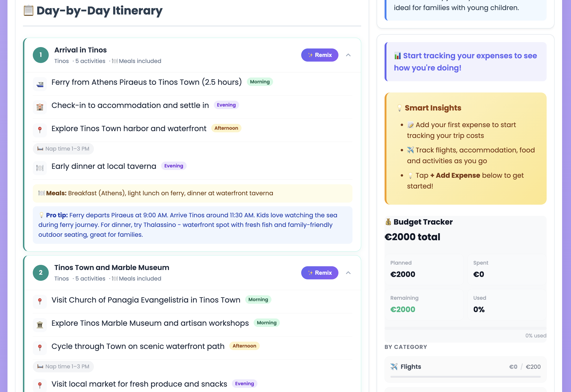The width and height of the screenshot is (571, 392).
Task: Click the Nap time 1–3 PM chip on day 1
Action: (63, 149)
